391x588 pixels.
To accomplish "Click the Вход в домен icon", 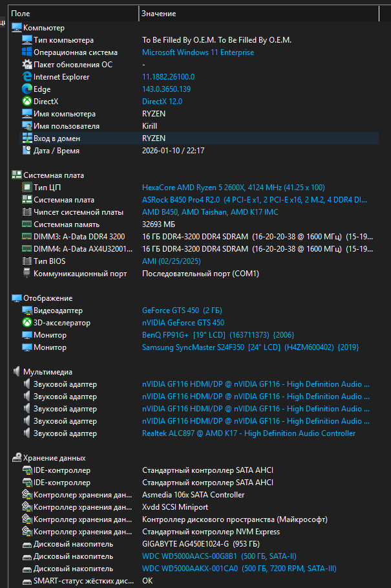I will click(27, 138).
